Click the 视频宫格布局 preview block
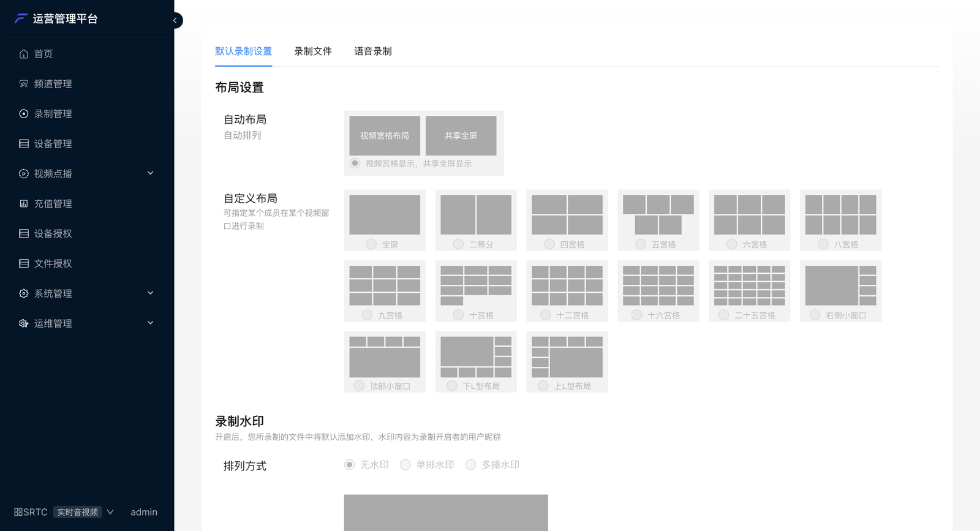Viewport: 980px width, 531px height. (385, 136)
